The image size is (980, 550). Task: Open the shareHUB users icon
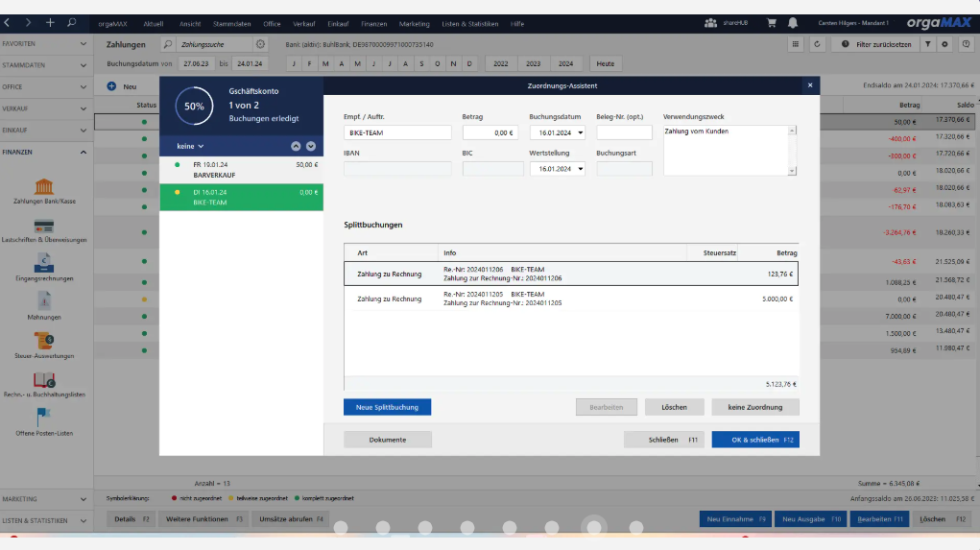pyautogui.click(x=710, y=22)
